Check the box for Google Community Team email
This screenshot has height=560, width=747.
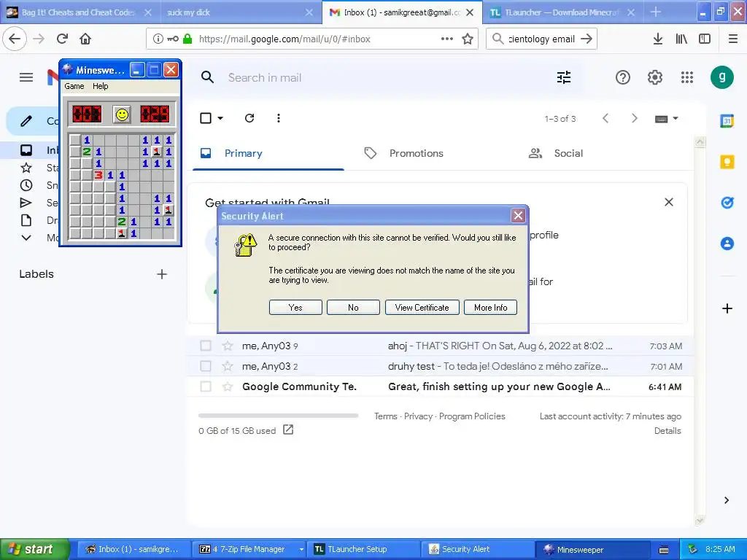205,386
